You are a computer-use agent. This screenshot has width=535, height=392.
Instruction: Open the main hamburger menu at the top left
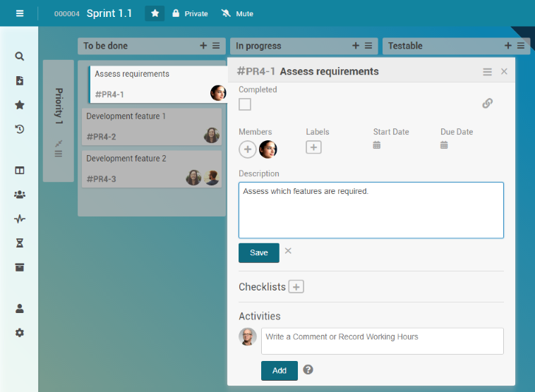tap(20, 13)
